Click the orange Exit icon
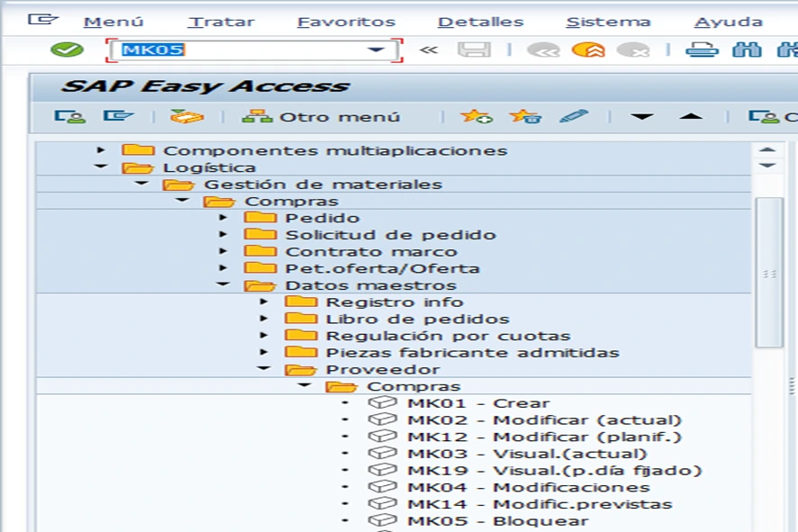The width and height of the screenshot is (798, 532). tap(588, 50)
